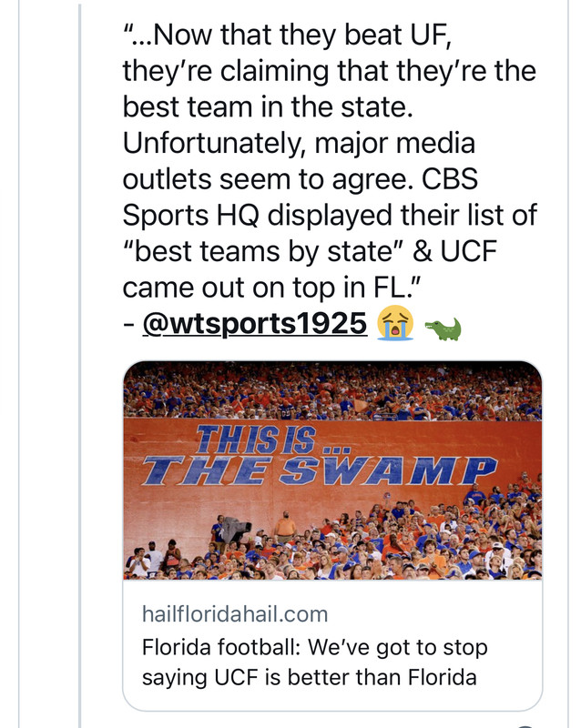Click the vertical thread line left of the tweet
Image resolution: width=581 pixels, height=728 pixels.
79,366
